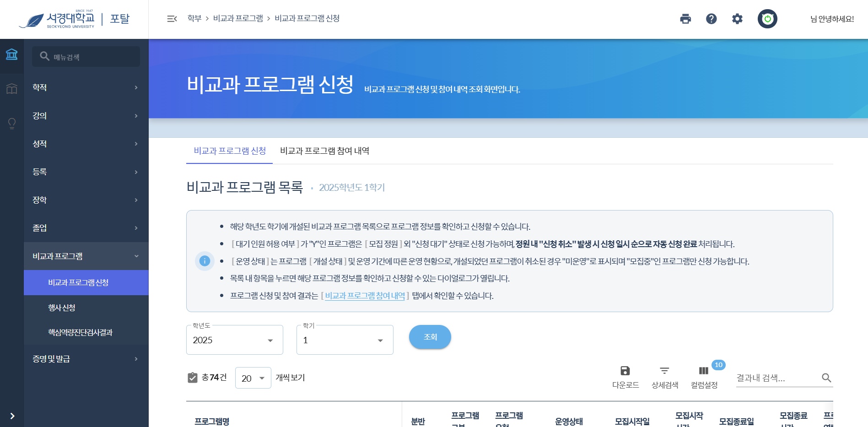Click the print icon in the top bar
This screenshot has height=427, width=868.
[x=685, y=19]
